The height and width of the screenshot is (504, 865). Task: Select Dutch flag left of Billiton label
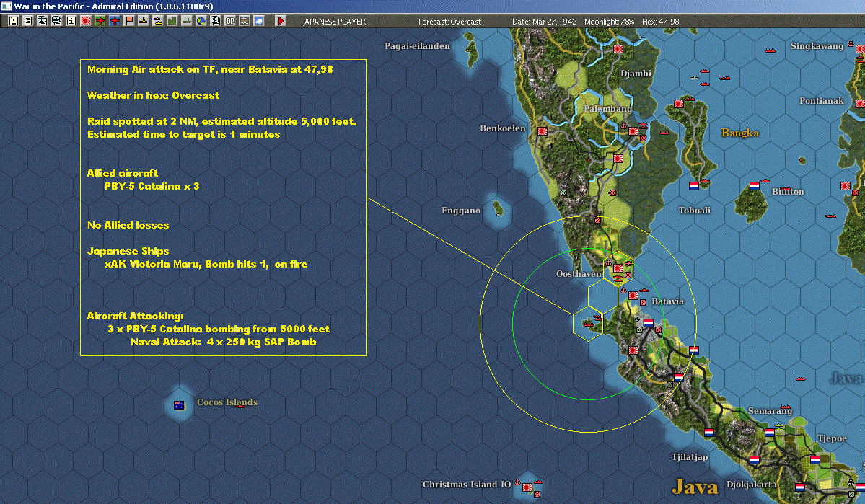[754, 186]
